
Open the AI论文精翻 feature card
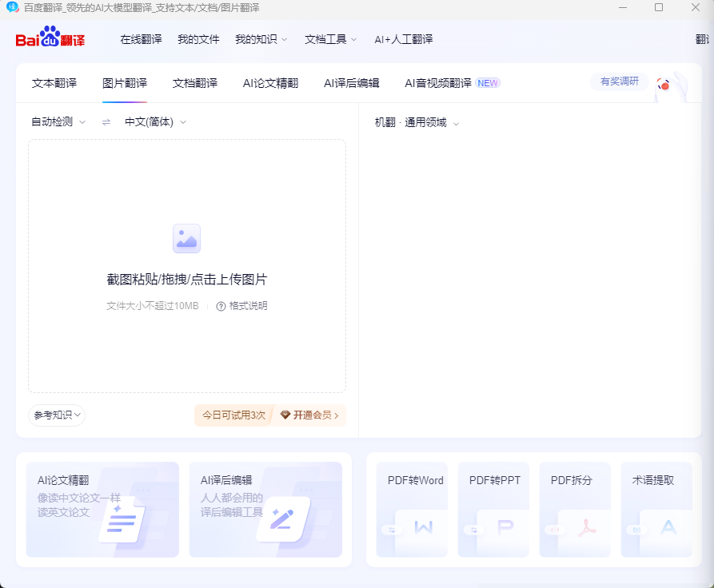[102, 509]
